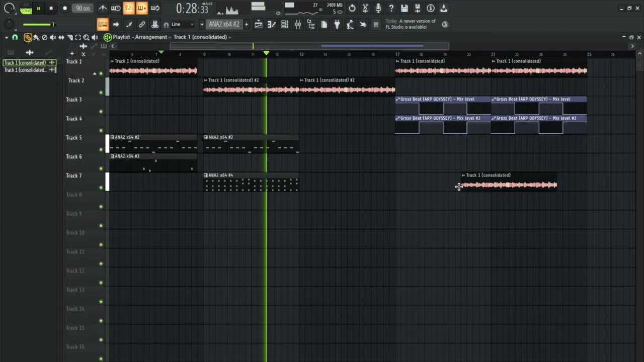Adjust the master pitch knob
The width and height of the screenshot is (644, 362).
click(x=9, y=24)
